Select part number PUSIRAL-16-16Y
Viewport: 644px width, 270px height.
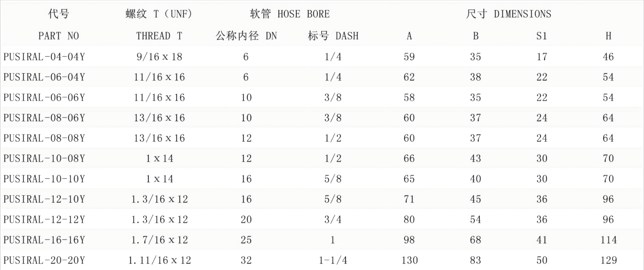(44, 240)
